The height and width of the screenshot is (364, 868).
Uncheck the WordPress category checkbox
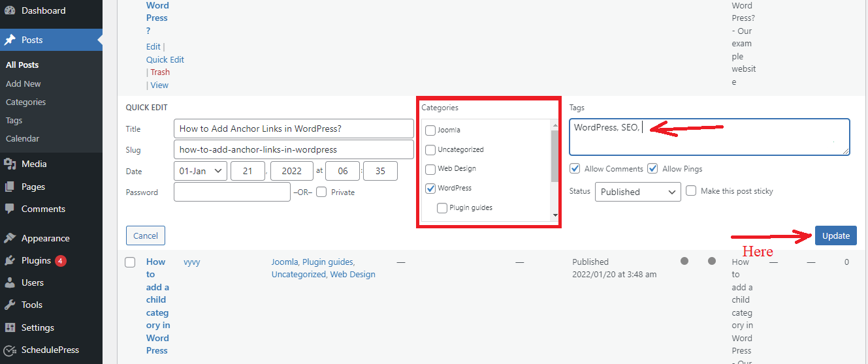pos(430,189)
